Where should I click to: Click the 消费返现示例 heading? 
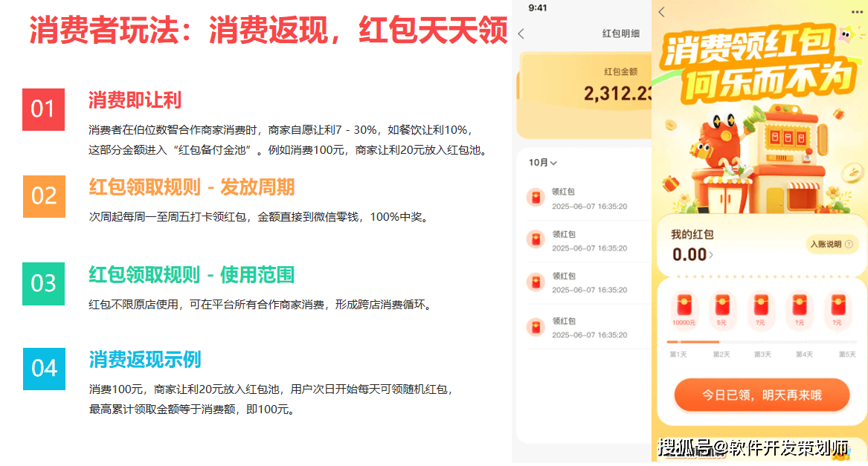coord(144,360)
